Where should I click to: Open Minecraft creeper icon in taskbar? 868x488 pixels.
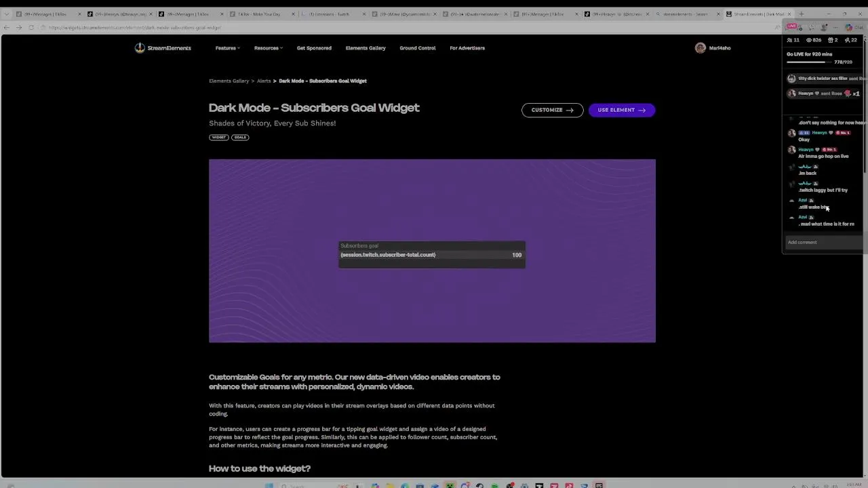[450, 485]
